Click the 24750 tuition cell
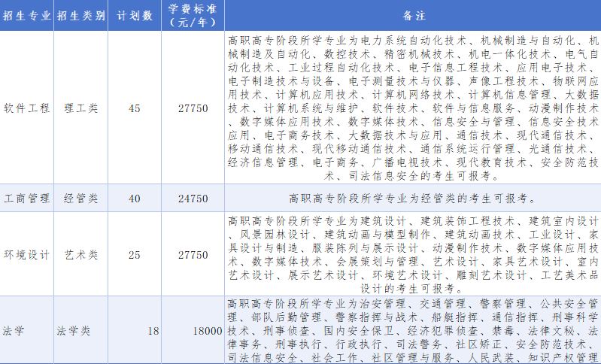The image size is (601, 364). (193, 199)
